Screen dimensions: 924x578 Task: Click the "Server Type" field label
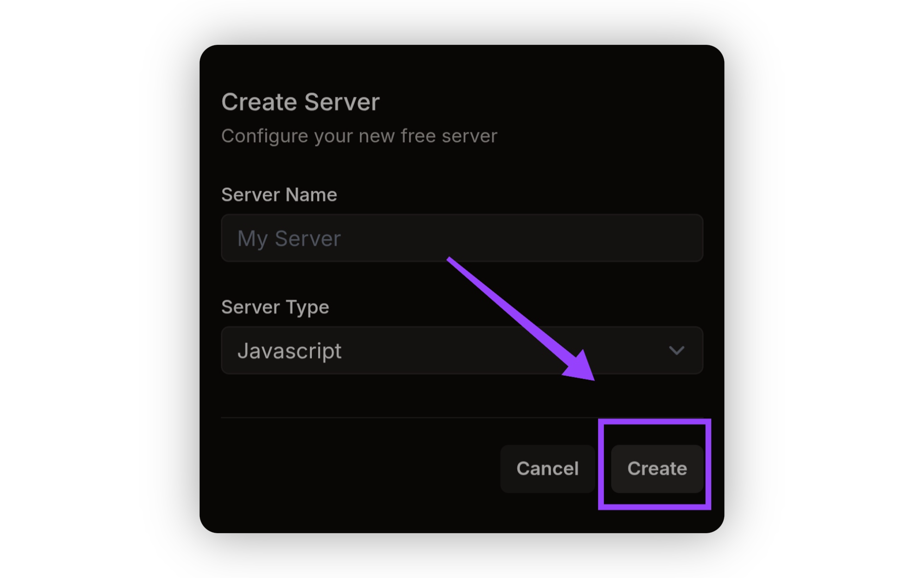coord(275,307)
